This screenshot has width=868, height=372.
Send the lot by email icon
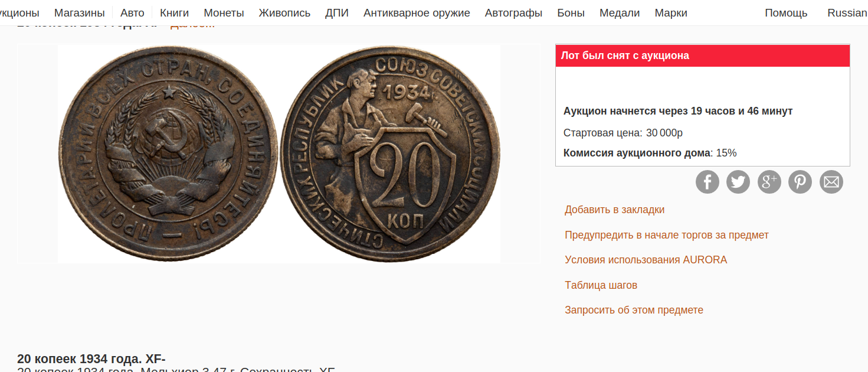click(831, 182)
